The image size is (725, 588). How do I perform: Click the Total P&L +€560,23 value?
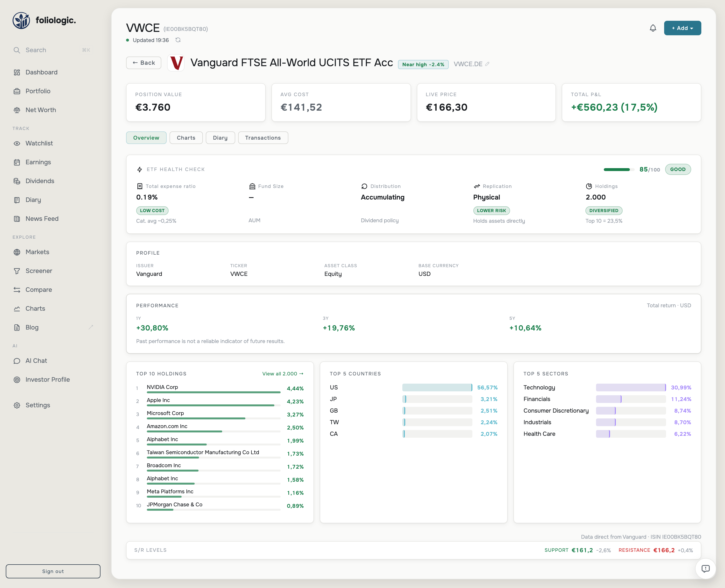point(614,107)
